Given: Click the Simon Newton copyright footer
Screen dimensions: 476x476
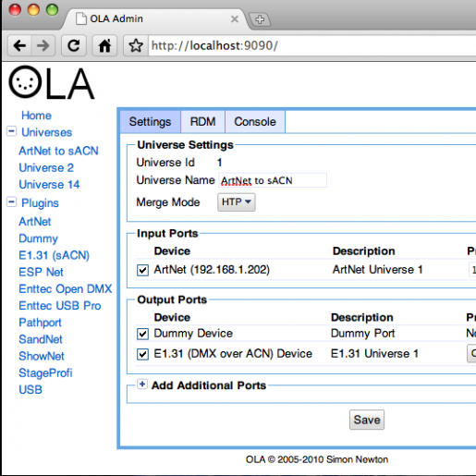Looking at the screenshot, I should coord(317,459).
